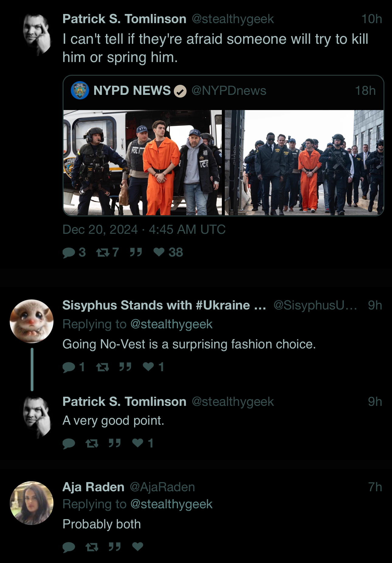The height and width of the screenshot is (563, 392).
Task: Open the escorted walk photo on the right
Action: [x=304, y=163]
